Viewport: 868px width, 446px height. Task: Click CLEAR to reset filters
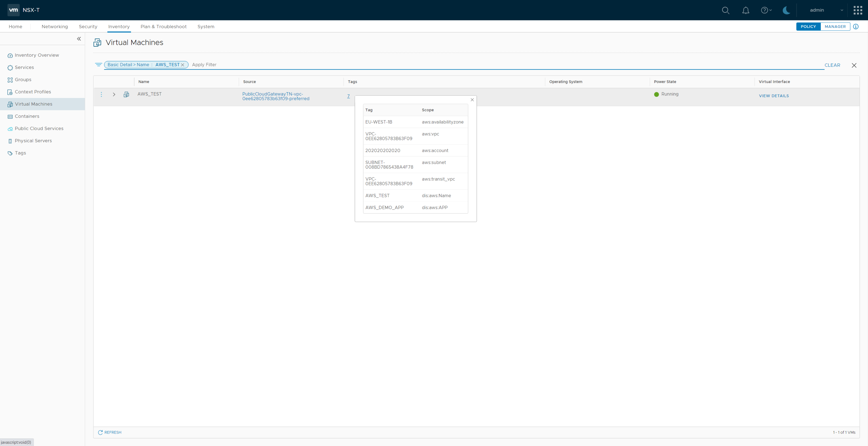click(832, 65)
